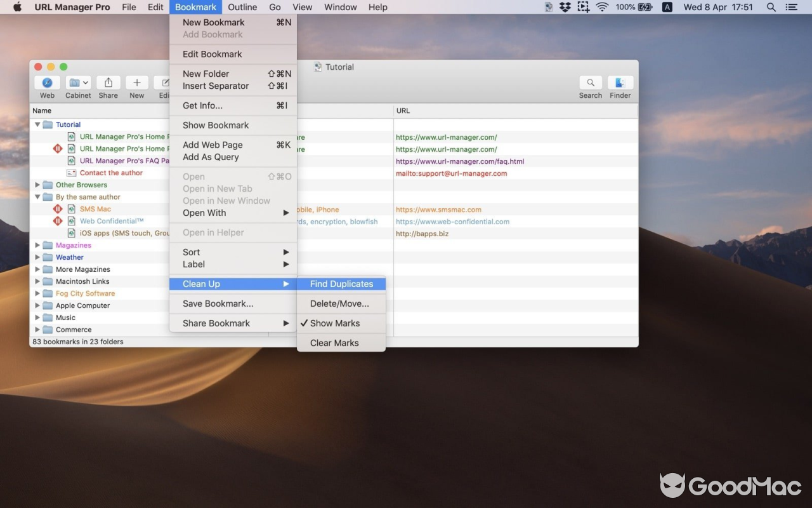Open the Cabinet dropdown chevron
The height and width of the screenshot is (508, 812).
[86, 83]
